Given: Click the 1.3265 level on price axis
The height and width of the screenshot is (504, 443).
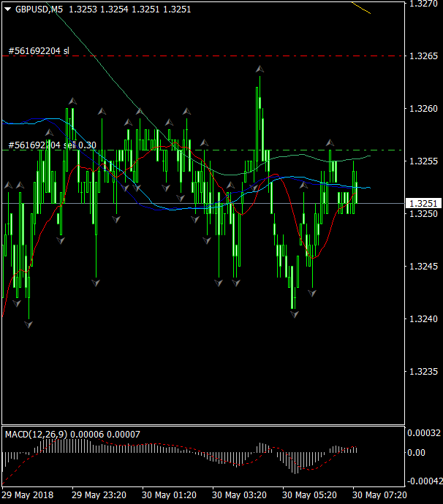Looking at the screenshot, I should 424,56.
